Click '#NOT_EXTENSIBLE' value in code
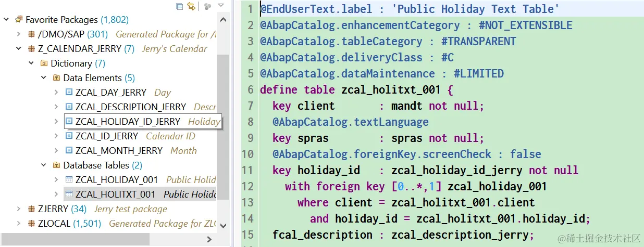 [x=526, y=25]
